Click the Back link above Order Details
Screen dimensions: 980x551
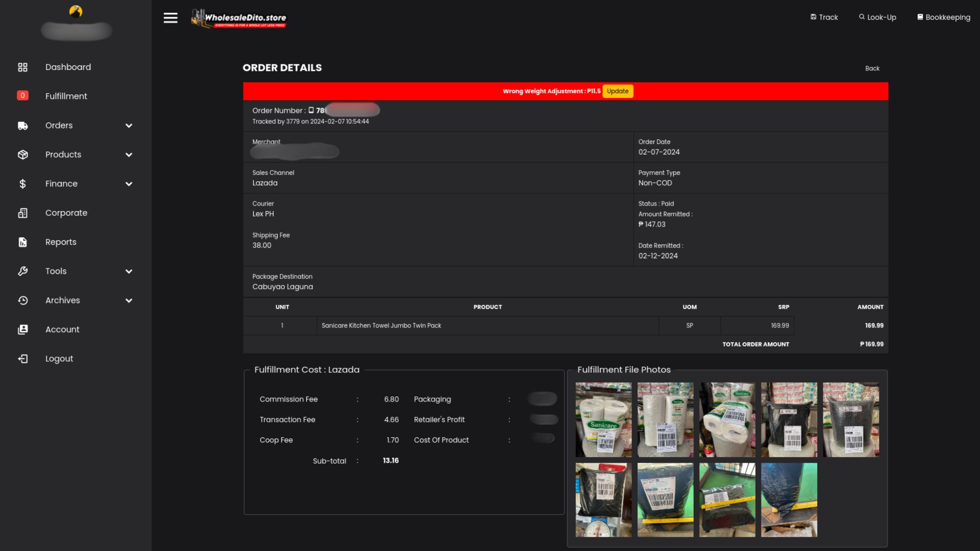click(x=872, y=68)
